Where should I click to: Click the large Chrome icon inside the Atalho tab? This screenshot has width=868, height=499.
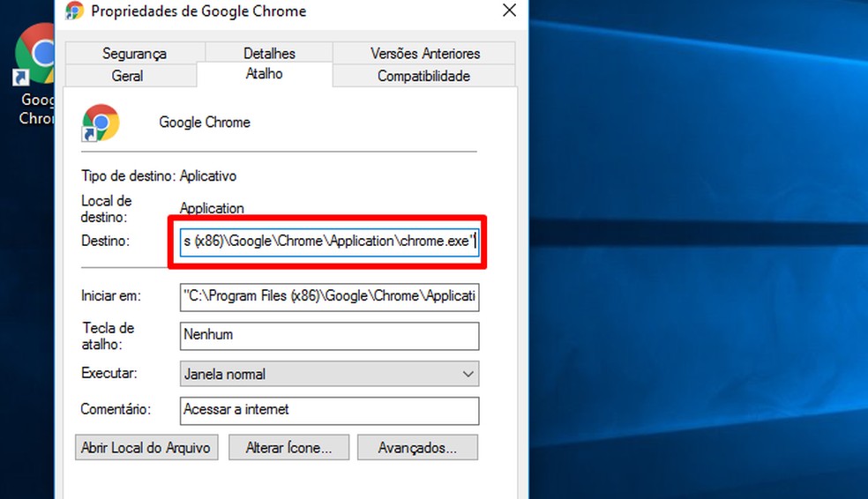(x=101, y=123)
